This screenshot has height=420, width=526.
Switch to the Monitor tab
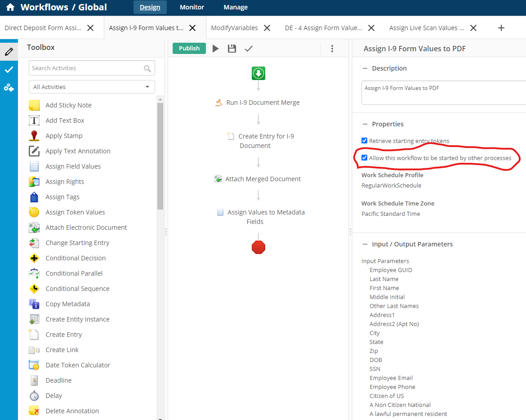pyautogui.click(x=192, y=7)
